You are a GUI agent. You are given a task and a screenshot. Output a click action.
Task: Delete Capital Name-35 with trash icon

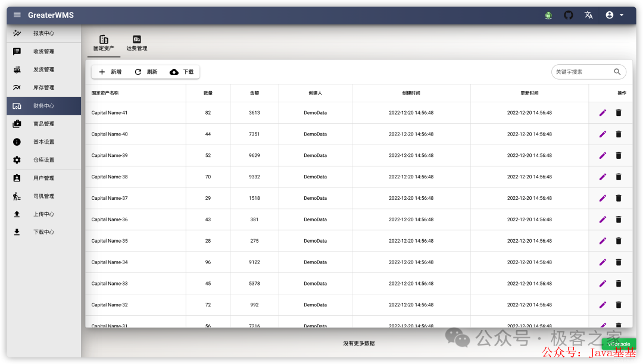pos(619,241)
